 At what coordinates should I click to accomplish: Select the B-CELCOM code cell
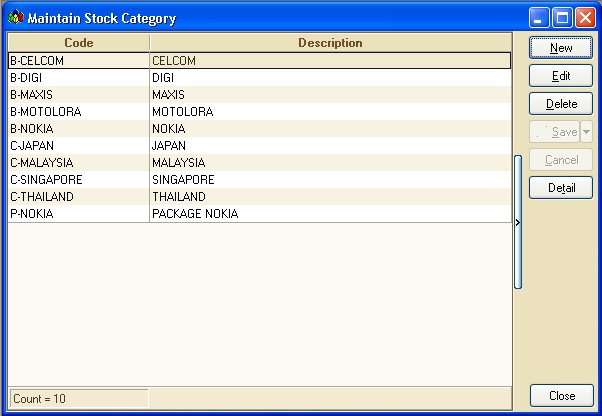79,61
